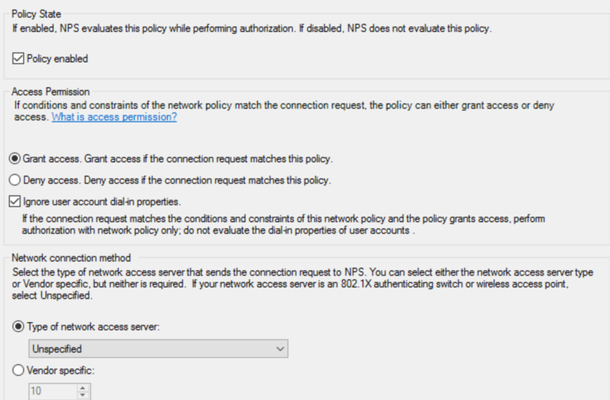The image size is (610, 400).
Task: Open the 'What is access permission?' link
Action: click(x=114, y=117)
